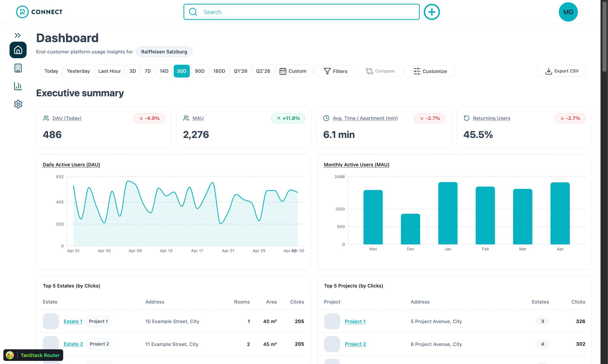
Task: Open the Customize options
Action: [430, 71]
